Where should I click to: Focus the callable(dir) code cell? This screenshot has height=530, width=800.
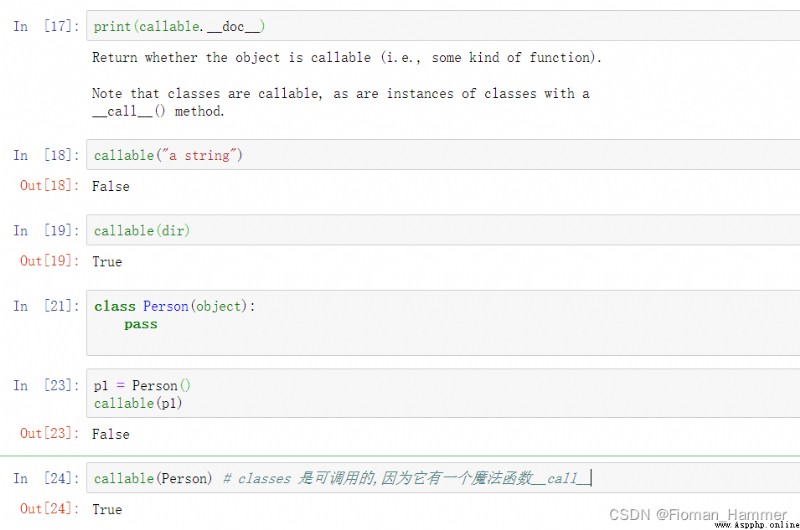pos(443,230)
